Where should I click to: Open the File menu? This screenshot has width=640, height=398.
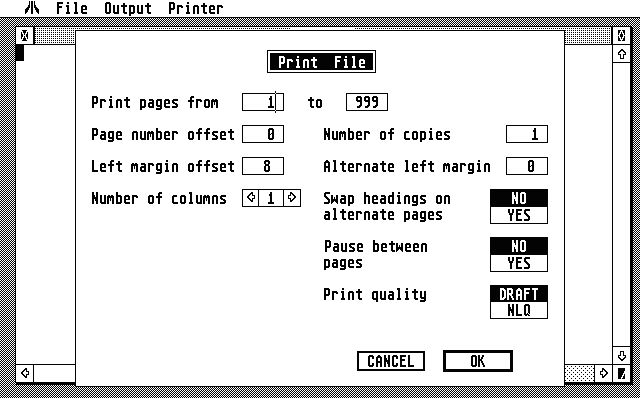(x=72, y=8)
